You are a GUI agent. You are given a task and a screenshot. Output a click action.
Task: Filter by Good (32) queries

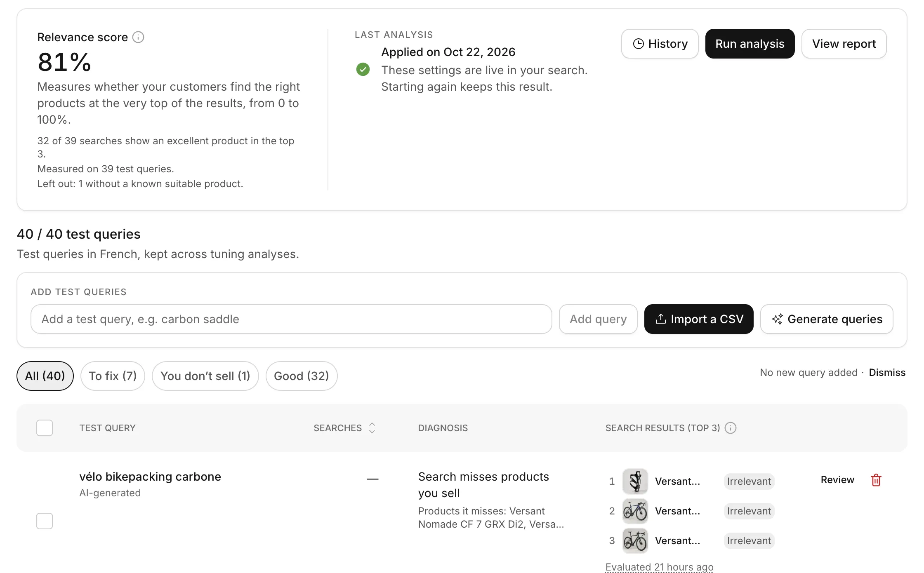pyautogui.click(x=302, y=376)
